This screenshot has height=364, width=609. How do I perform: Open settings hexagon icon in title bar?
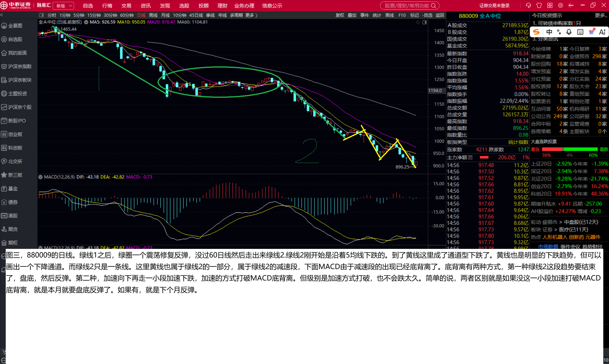[x=561, y=5]
